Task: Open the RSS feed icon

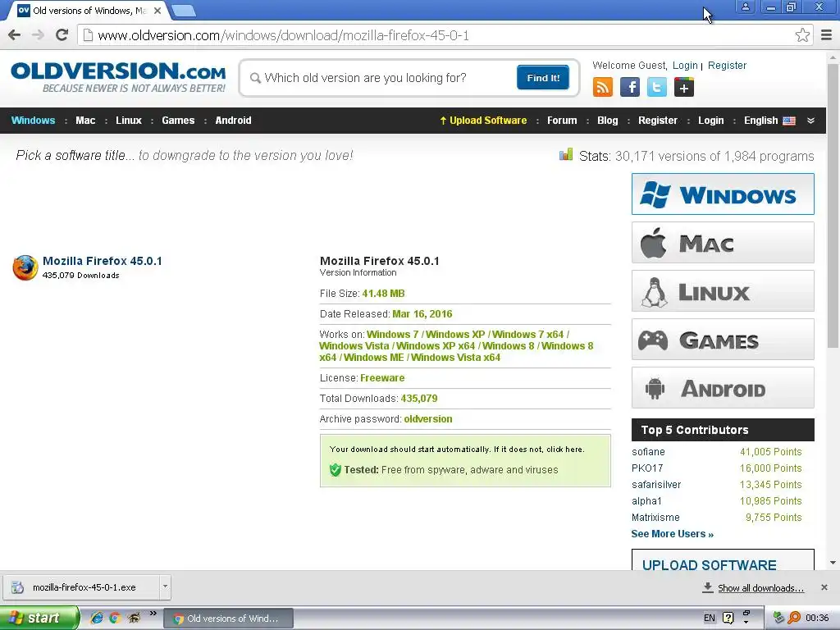Action: click(603, 87)
